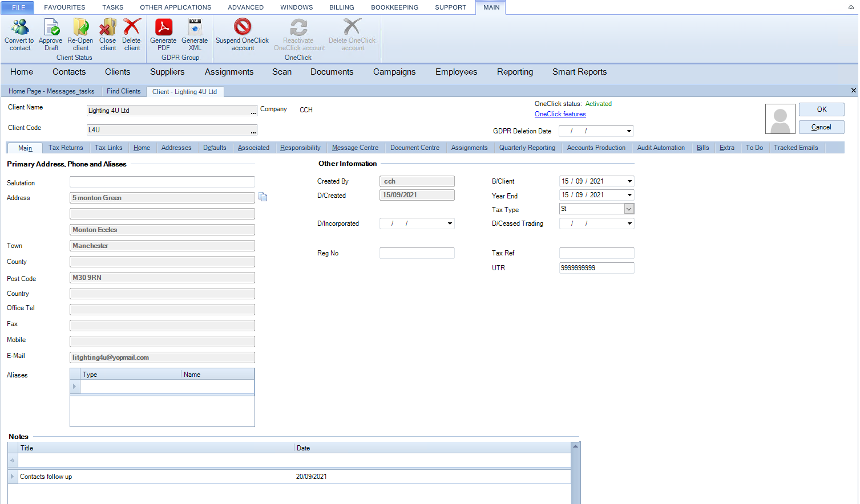Click the Convert to contact icon
The image size is (860, 504).
click(20, 27)
